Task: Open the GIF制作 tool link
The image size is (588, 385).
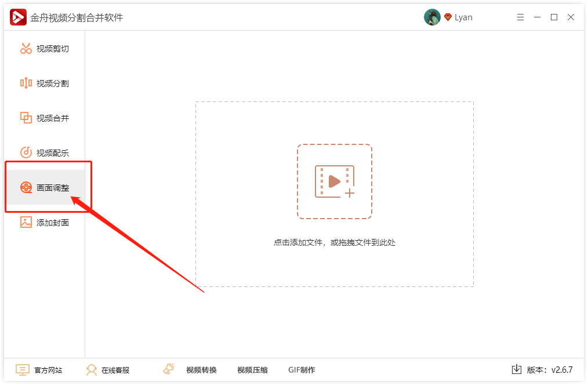Action: [302, 370]
